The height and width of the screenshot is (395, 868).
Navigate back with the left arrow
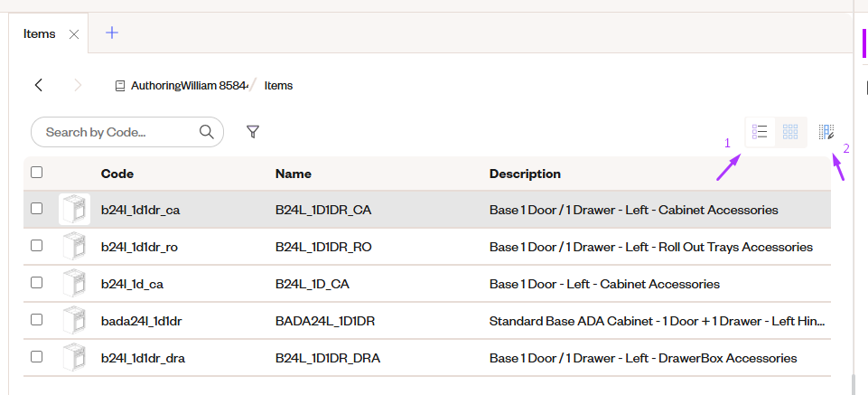pyautogui.click(x=39, y=85)
